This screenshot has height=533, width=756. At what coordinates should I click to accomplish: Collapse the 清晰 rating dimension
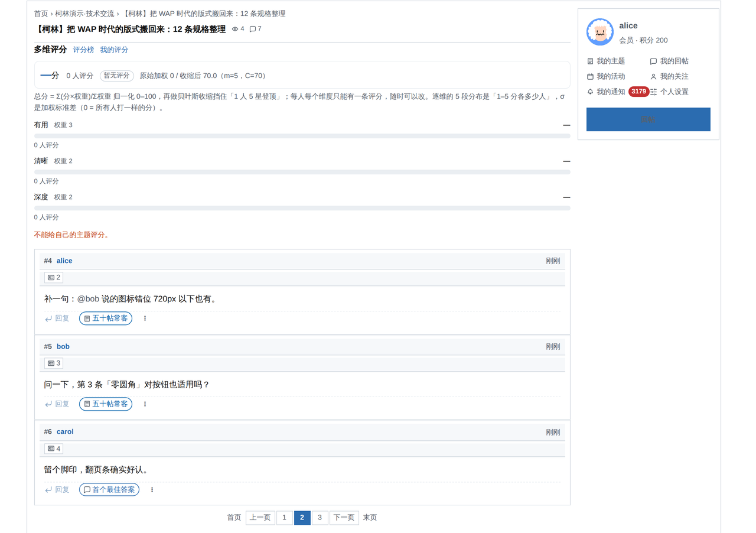(566, 161)
